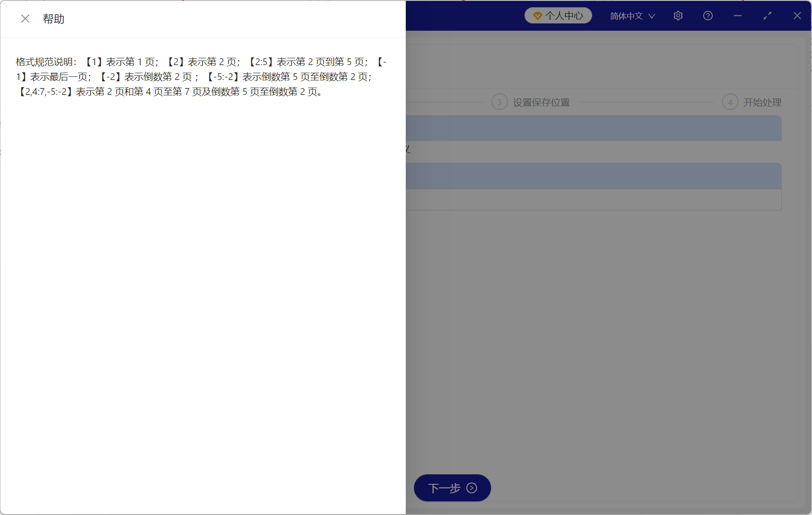Viewport: 812px width, 515px height.
Task: Click the 下一步 next step button
Action: [x=452, y=488]
